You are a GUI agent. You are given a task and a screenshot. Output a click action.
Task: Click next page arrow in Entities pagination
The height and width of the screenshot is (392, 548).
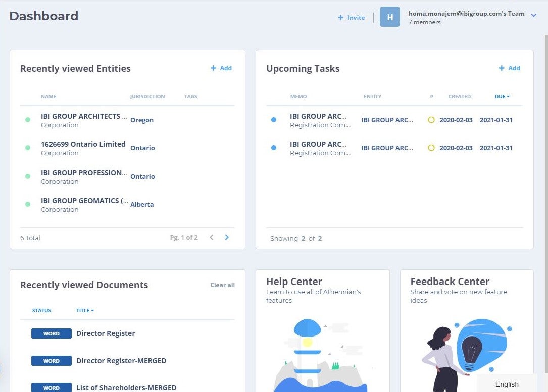227,237
